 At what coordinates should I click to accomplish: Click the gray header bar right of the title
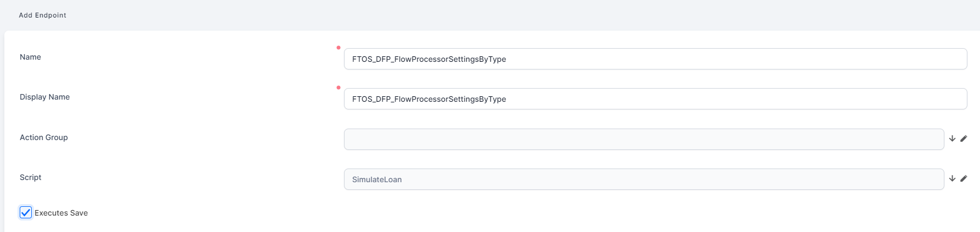(493, 15)
